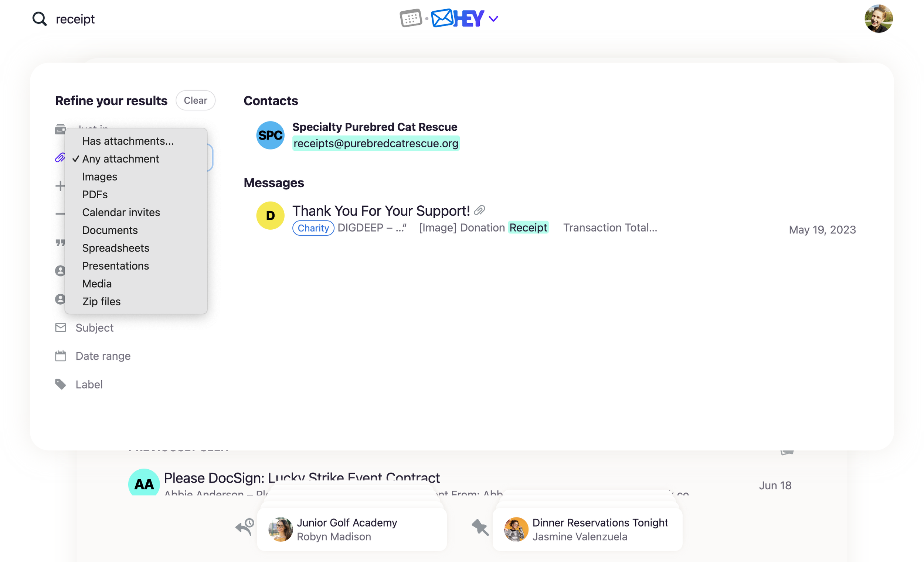Open Thank You For Your Support message
Image resolution: width=924 pixels, height=562 pixels.
[381, 211]
